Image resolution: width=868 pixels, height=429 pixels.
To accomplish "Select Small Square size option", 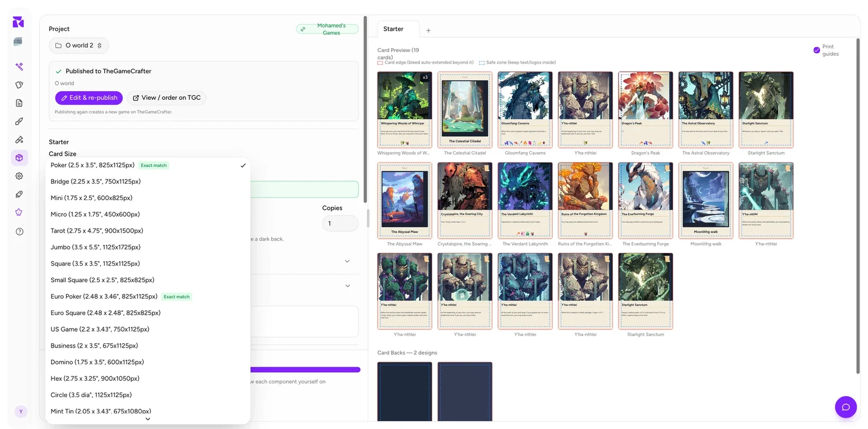I will 148,280.
